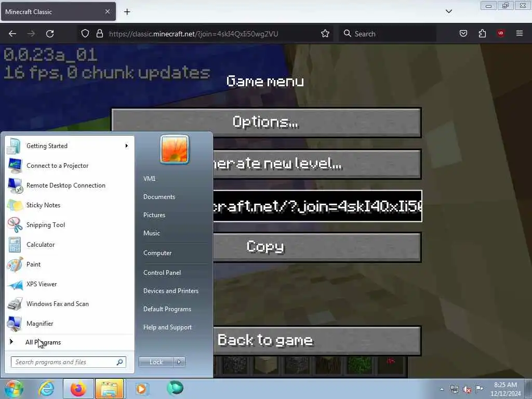The height and width of the screenshot is (399, 532).
Task: Open Computer from Start menu
Action: tap(157, 253)
